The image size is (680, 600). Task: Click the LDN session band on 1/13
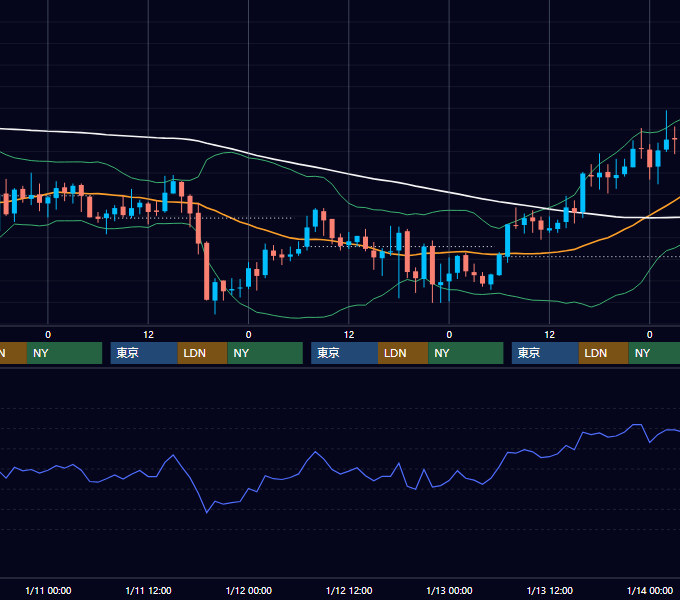604,353
